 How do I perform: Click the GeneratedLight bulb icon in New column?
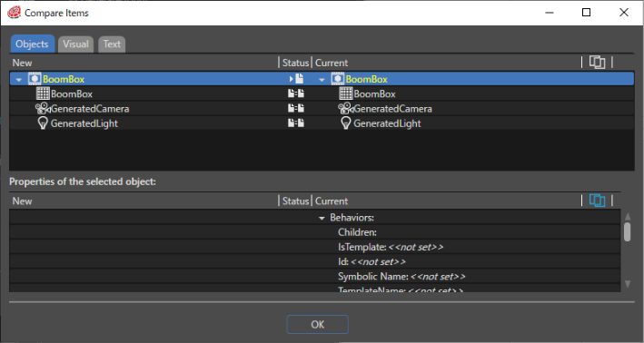click(x=43, y=123)
